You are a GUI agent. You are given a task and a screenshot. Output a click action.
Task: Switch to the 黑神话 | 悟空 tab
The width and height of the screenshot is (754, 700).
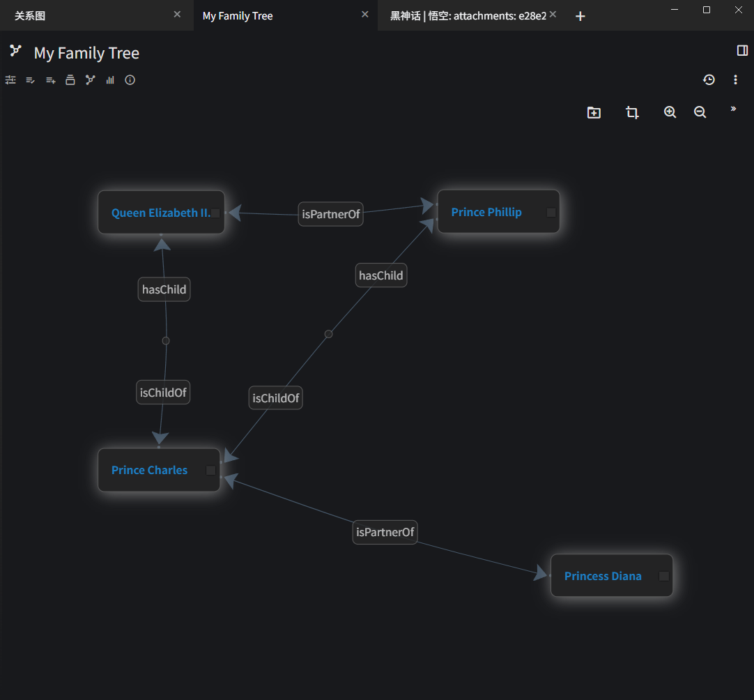pyautogui.click(x=467, y=15)
